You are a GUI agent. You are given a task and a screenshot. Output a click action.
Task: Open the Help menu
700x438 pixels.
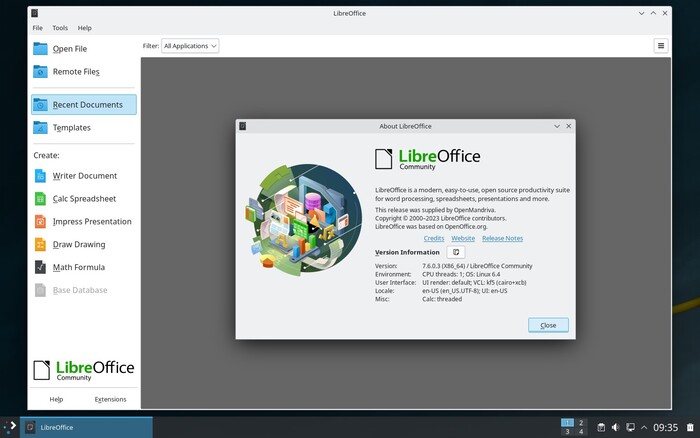pos(84,28)
